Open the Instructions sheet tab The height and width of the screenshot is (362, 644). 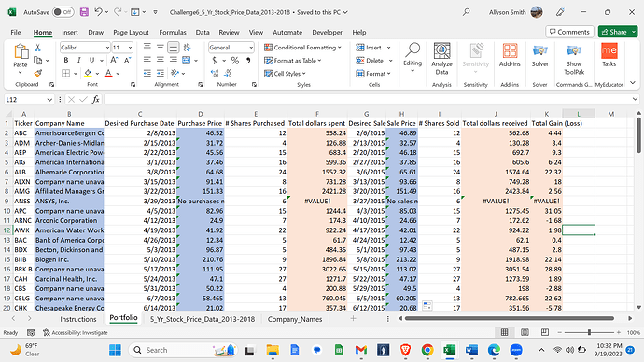pos(78,319)
